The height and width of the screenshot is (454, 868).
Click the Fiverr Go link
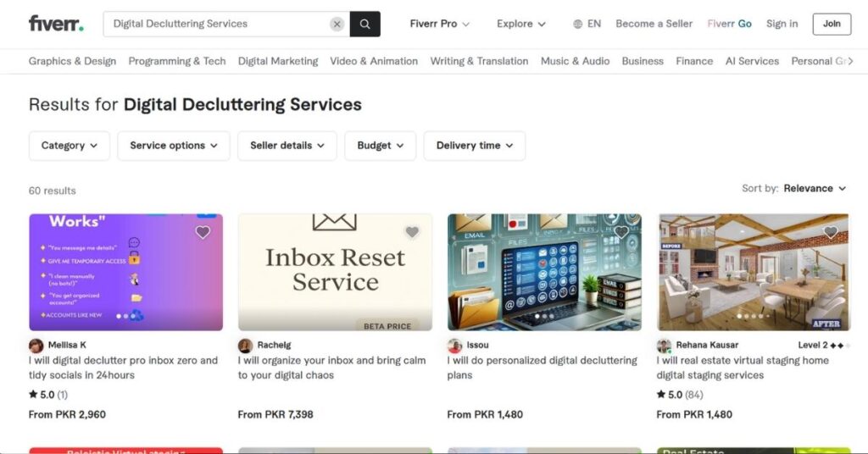[729, 24]
